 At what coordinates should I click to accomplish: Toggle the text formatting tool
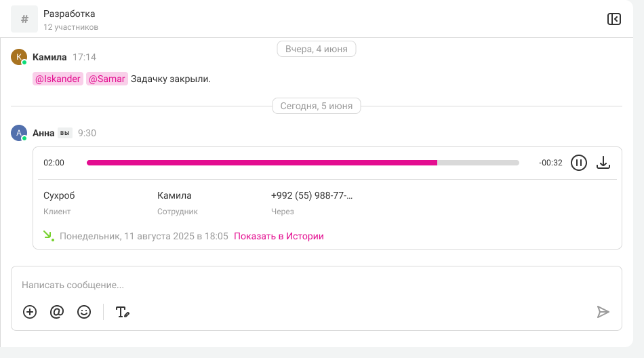(123, 312)
